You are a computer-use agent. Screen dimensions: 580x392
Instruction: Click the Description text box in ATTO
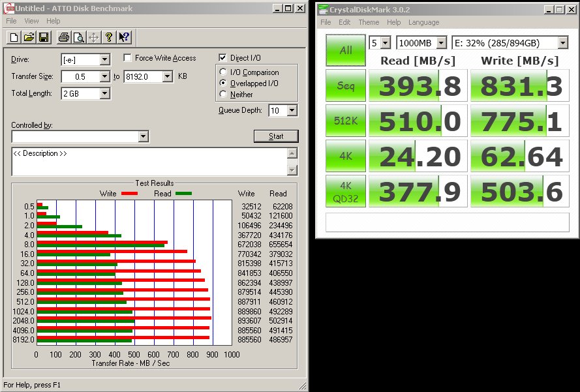coord(150,162)
